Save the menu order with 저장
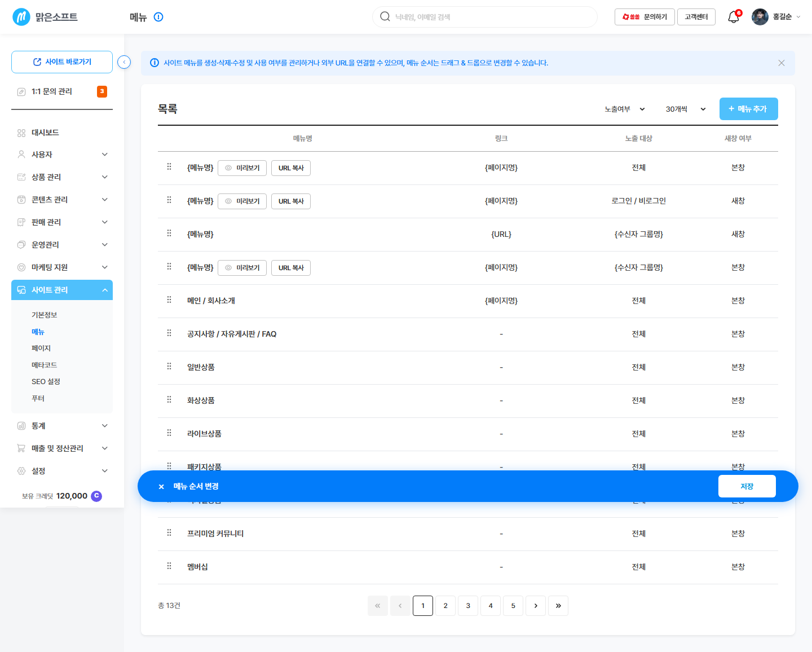This screenshot has height=652, width=812. pyautogui.click(x=747, y=486)
